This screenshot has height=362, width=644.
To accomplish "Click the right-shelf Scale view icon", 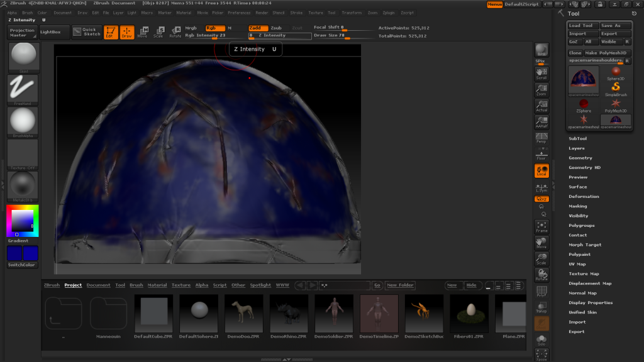I will (x=541, y=259).
